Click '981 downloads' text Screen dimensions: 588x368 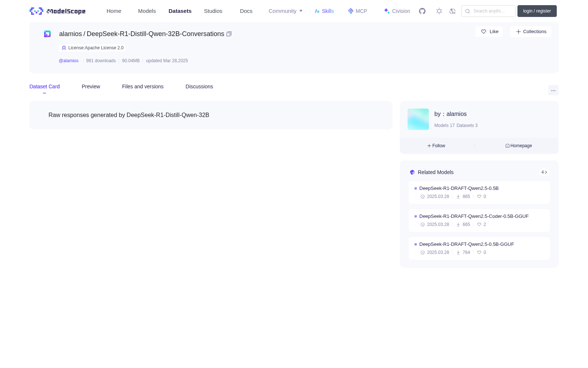pos(101,61)
